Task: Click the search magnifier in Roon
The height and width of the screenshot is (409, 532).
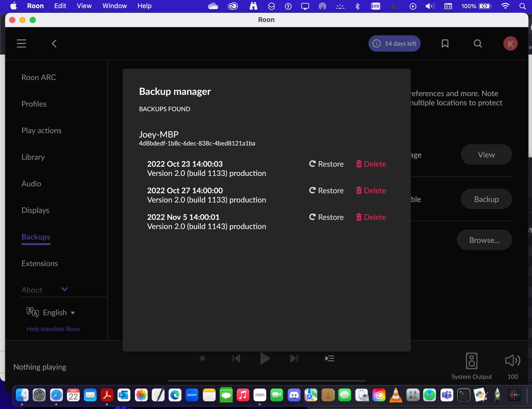Action: coord(478,44)
